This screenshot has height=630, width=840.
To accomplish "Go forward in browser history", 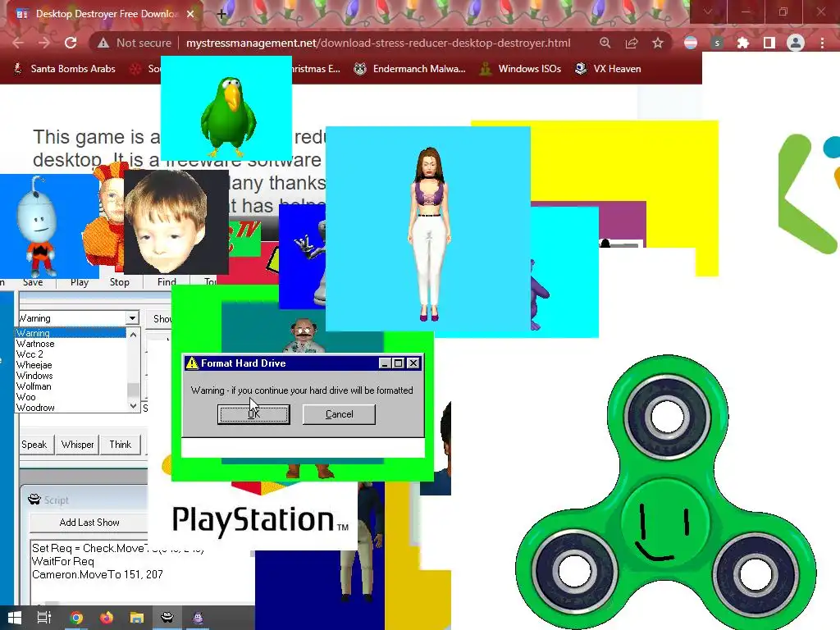I will [44, 43].
